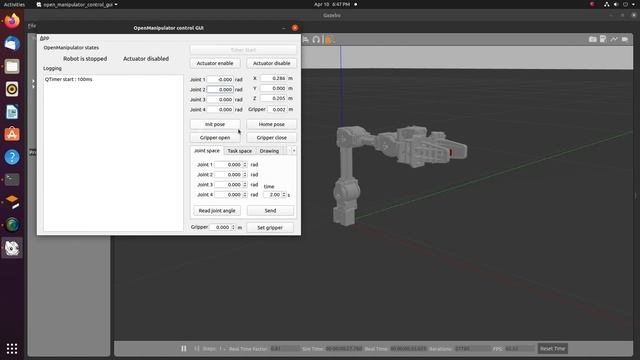Click Gazebo's screenshot camera icon
This screenshot has width=640, height=360.
593,39
